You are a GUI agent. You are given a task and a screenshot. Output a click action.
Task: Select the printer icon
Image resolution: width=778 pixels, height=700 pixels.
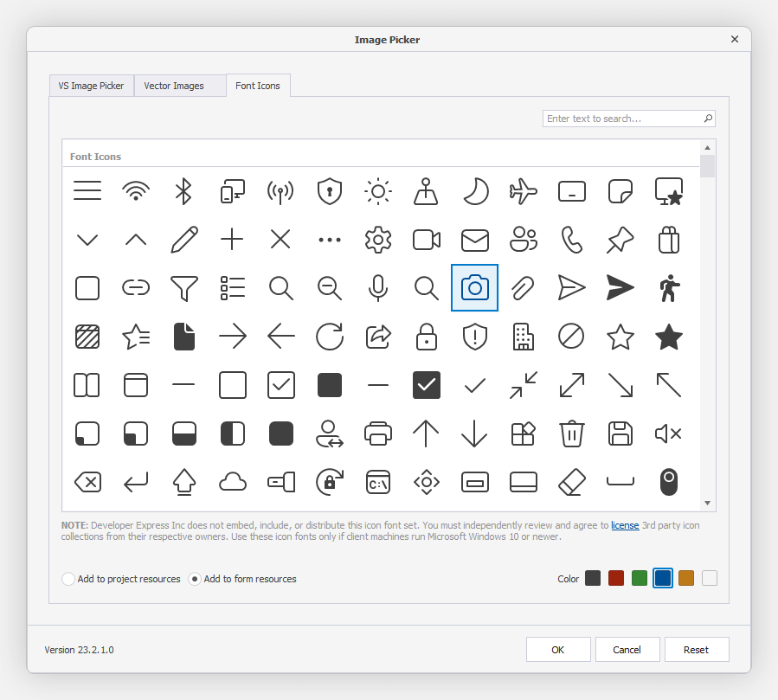(378, 433)
